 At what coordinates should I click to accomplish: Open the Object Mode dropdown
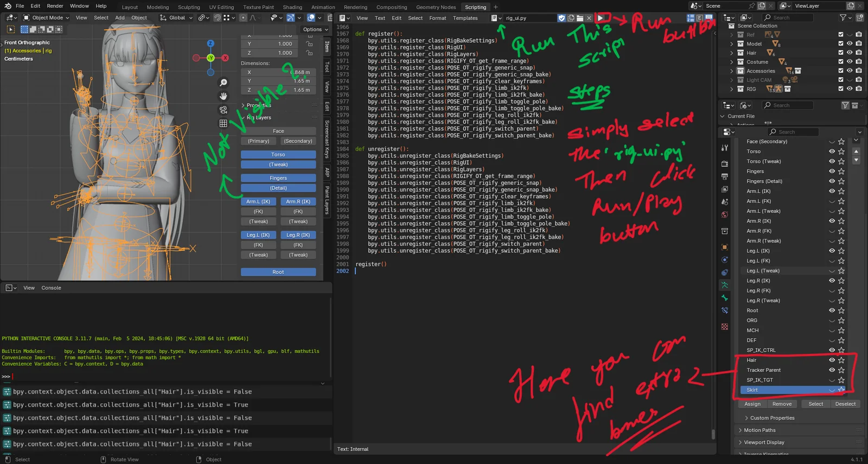[46, 18]
